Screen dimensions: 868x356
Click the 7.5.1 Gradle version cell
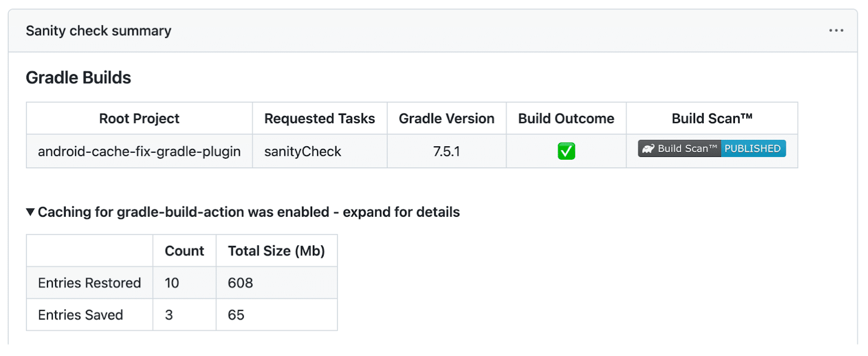pyautogui.click(x=446, y=151)
